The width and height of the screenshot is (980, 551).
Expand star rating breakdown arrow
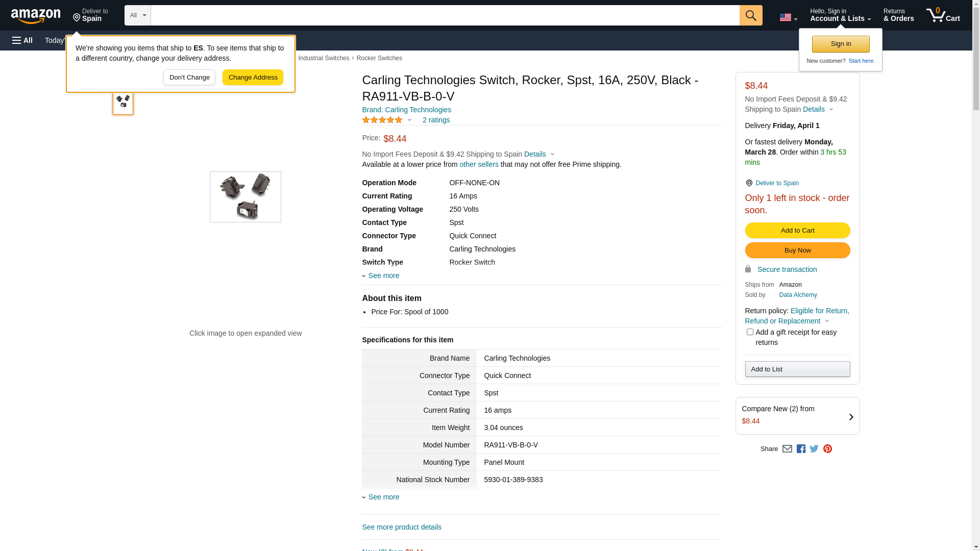(409, 120)
